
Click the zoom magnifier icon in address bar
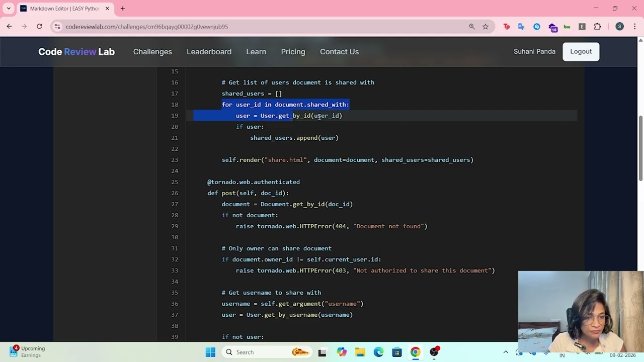tap(472, 27)
